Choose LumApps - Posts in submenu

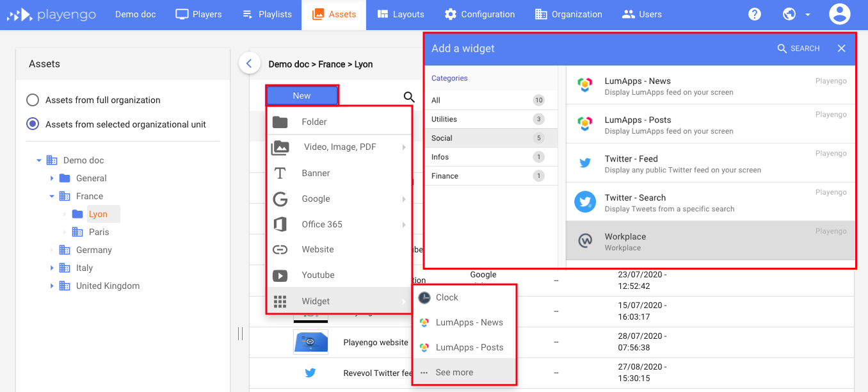(x=464, y=347)
